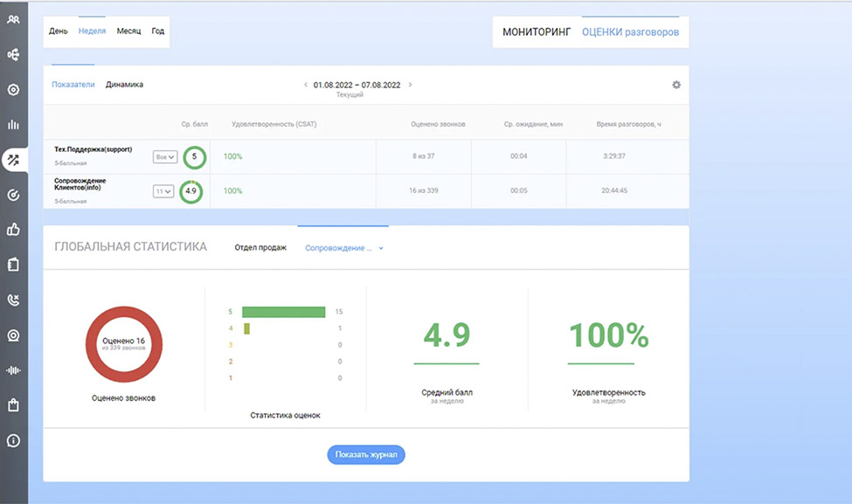852x504 pixels.
Task: Open table settings gear icon
Action: (x=675, y=85)
